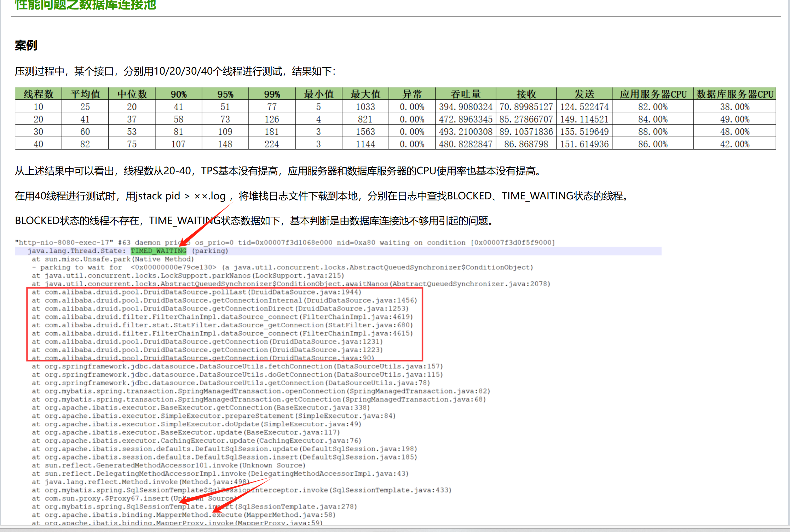The height and width of the screenshot is (532, 790).
Task: Click the 平均值 table header cell
Action: coord(85,94)
